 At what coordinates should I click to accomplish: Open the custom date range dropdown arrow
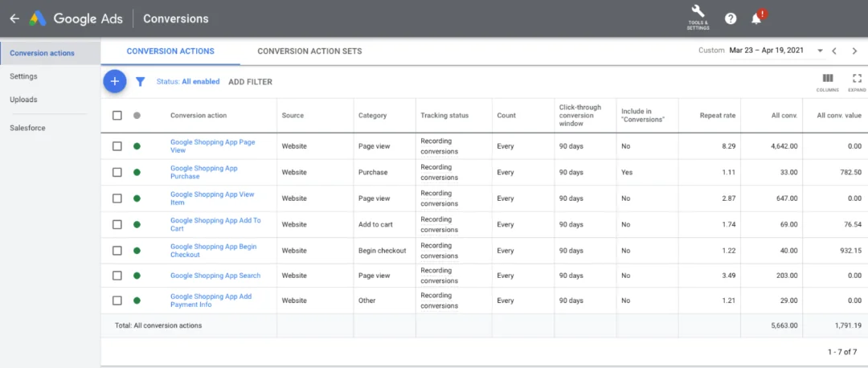pos(820,51)
